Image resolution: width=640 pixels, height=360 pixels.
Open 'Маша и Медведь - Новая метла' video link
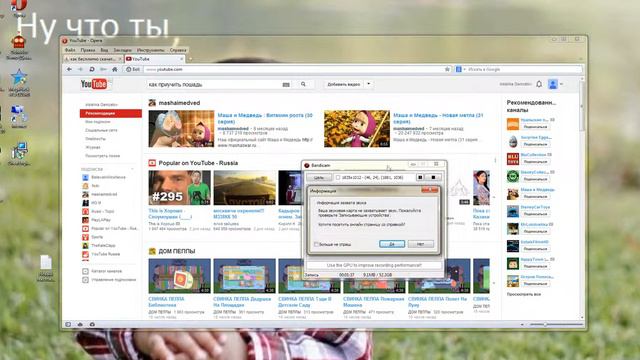[x=438, y=118]
